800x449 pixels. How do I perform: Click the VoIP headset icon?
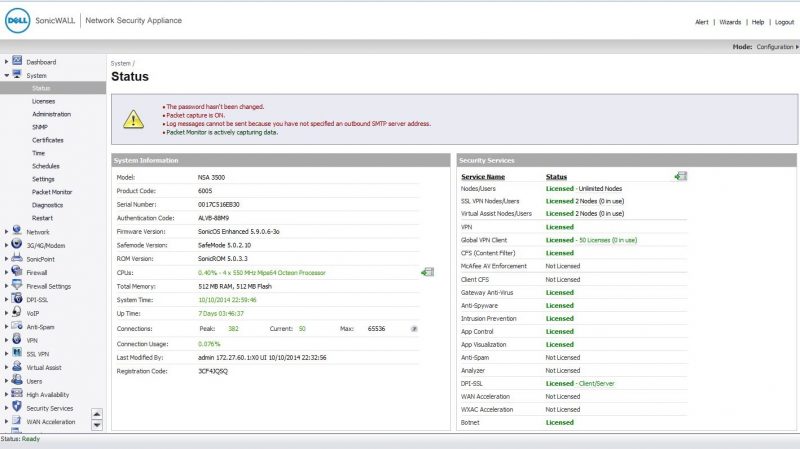click(17, 312)
